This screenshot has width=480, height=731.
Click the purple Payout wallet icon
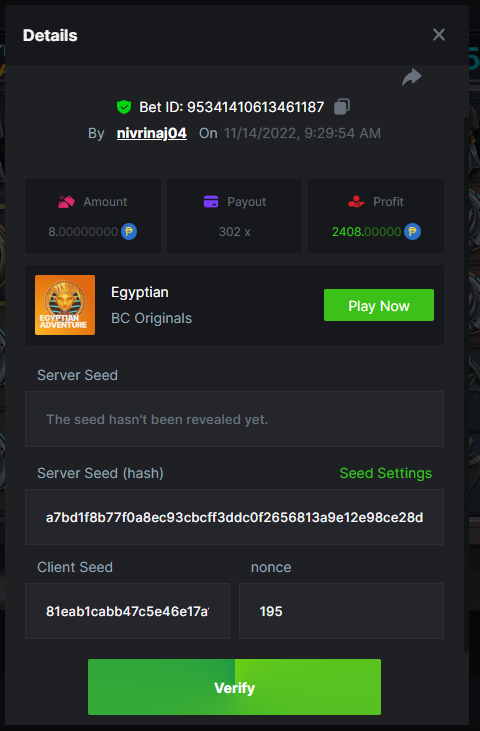(x=211, y=202)
